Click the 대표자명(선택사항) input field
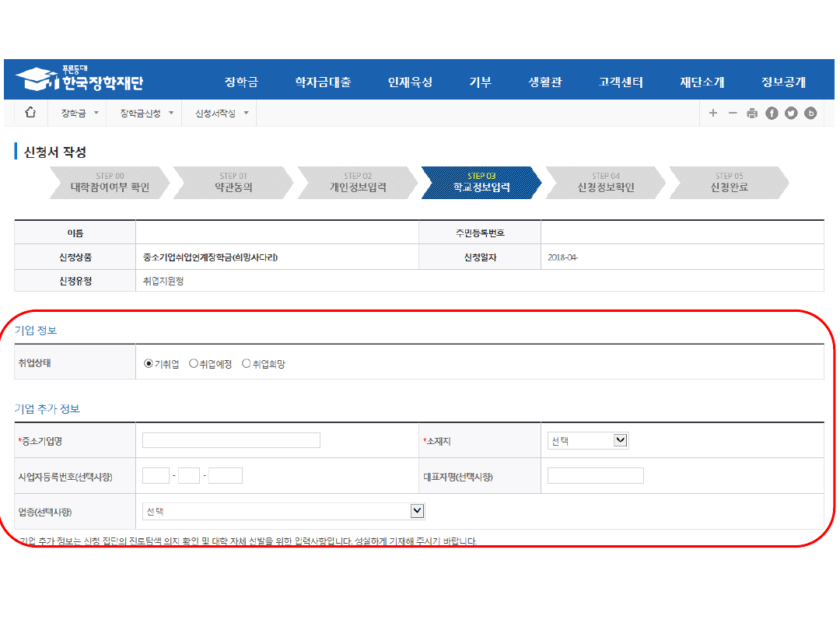This screenshot has height=630, width=840. point(595,476)
